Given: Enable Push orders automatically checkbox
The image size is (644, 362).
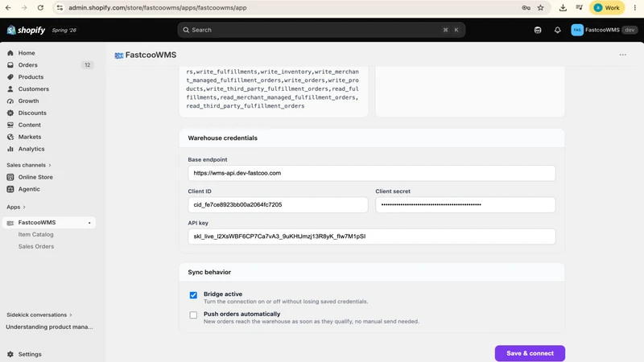Looking at the screenshot, I should [193, 315].
